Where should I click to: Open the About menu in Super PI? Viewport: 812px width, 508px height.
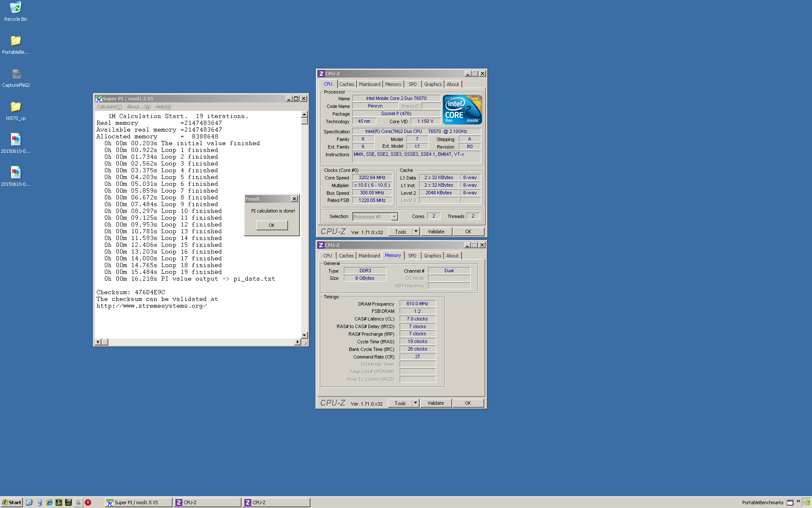[139, 107]
